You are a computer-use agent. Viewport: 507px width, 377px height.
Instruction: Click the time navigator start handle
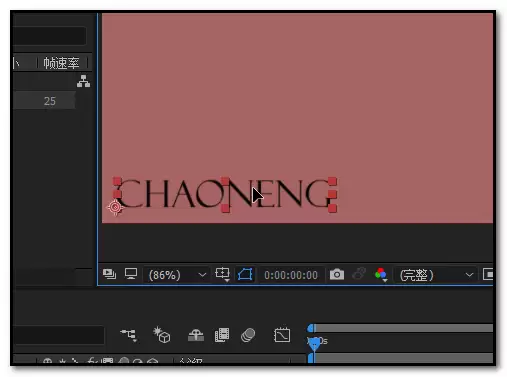click(311, 328)
